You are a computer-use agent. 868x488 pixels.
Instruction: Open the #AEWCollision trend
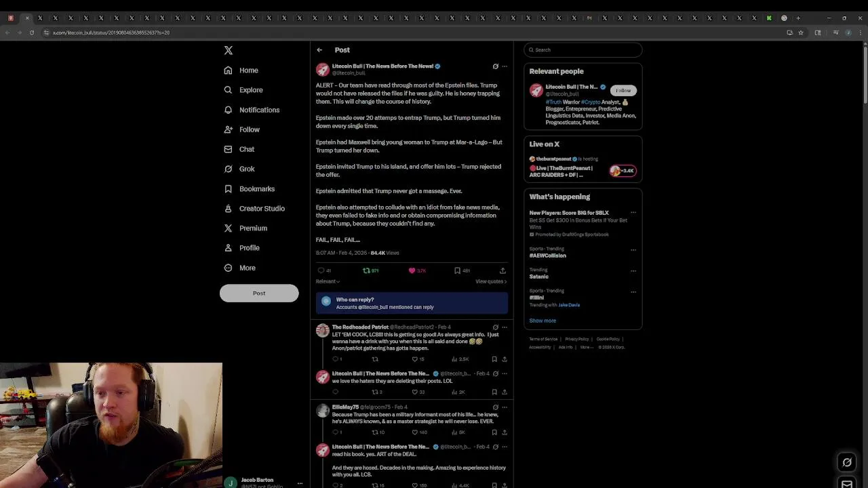(x=548, y=256)
